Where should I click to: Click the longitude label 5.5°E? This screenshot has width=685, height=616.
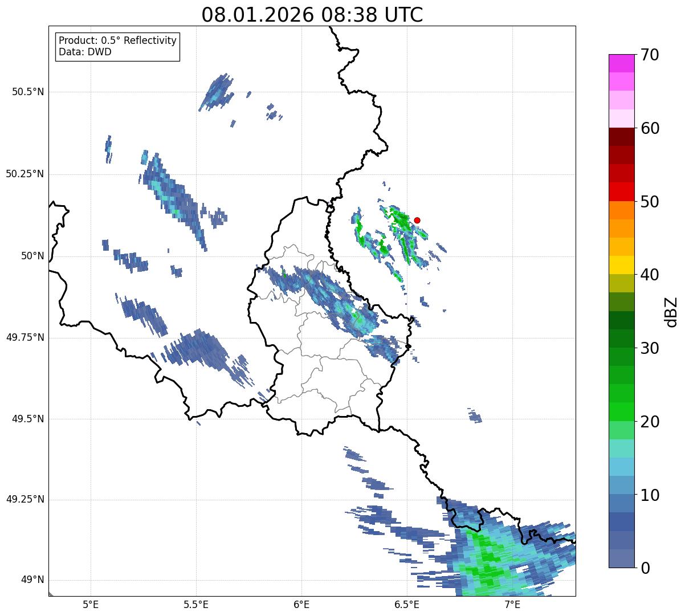click(196, 604)
